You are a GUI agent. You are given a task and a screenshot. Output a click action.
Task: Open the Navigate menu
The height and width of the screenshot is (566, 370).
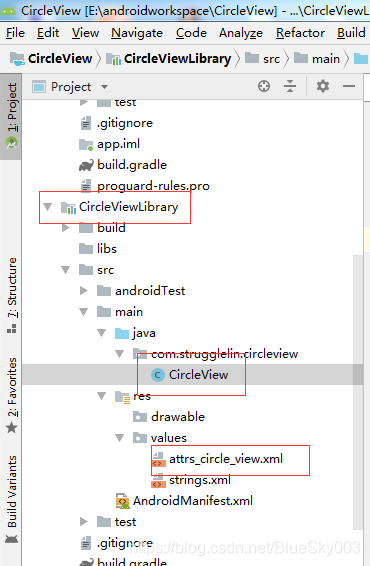point(137,33)
